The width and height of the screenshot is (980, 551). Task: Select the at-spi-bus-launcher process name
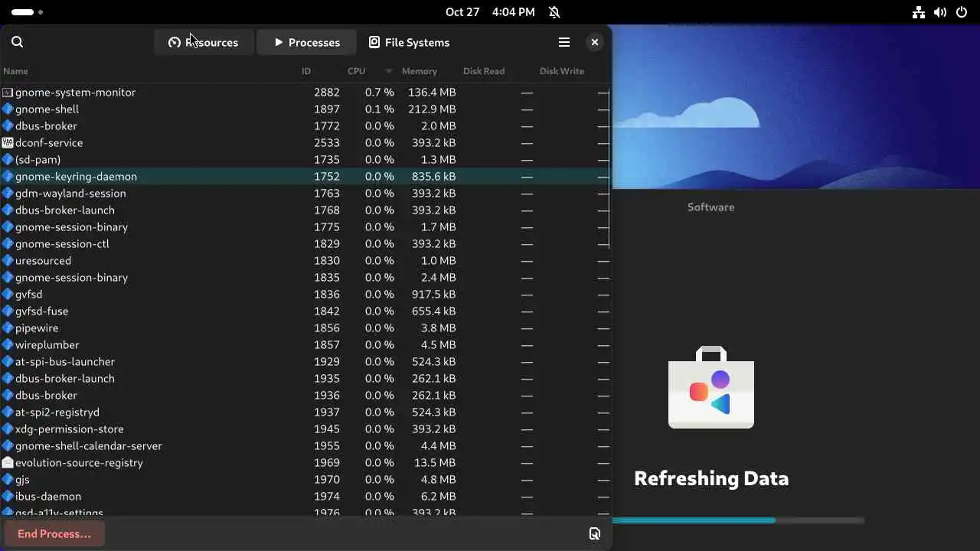pyautogui.click(x=65, y=361)
